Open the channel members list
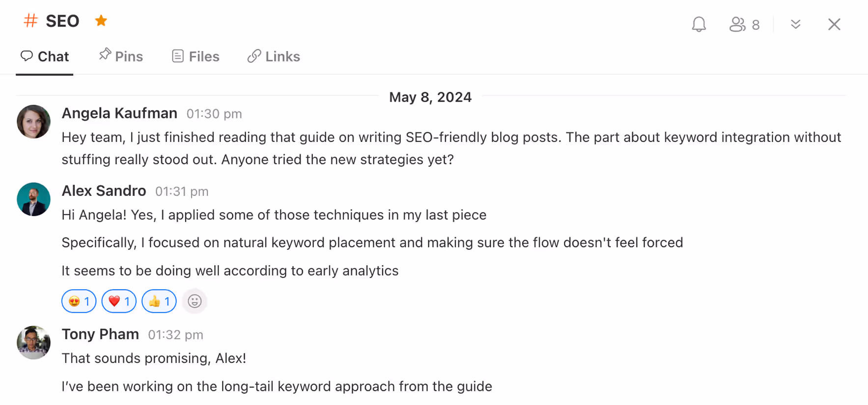The width and height of the screenshot is (868, 405). [x=744, y=24]
